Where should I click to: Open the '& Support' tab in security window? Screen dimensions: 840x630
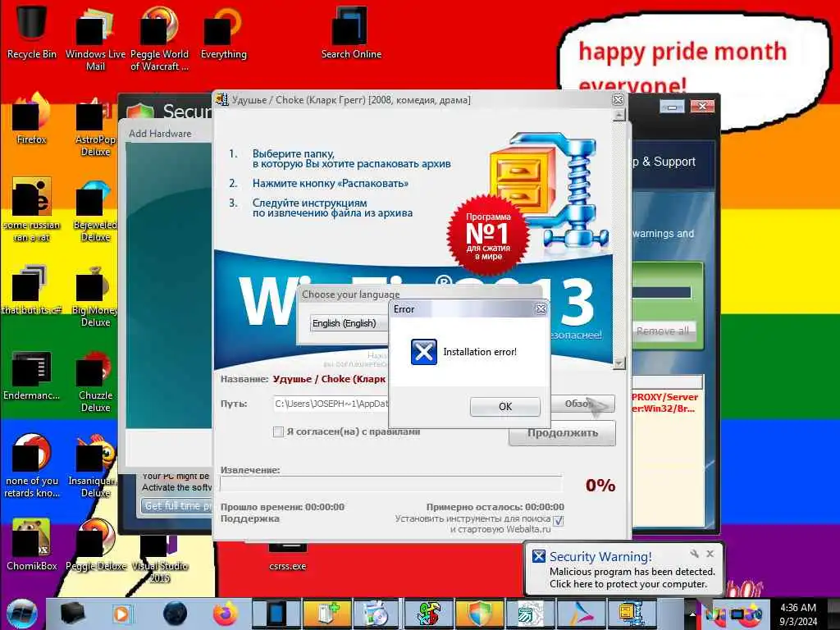click(663, 162)
